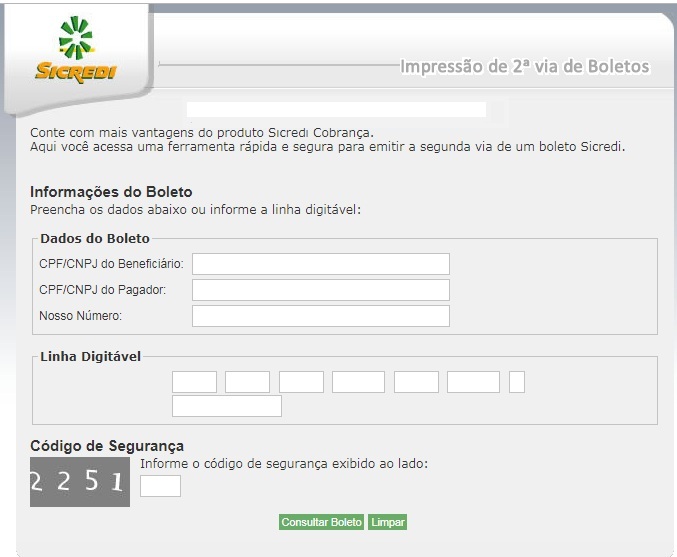The width and height of the screenshot is (677, 557).
Task: Select the fifth Linha Digitável box
Action: [416, 382]
